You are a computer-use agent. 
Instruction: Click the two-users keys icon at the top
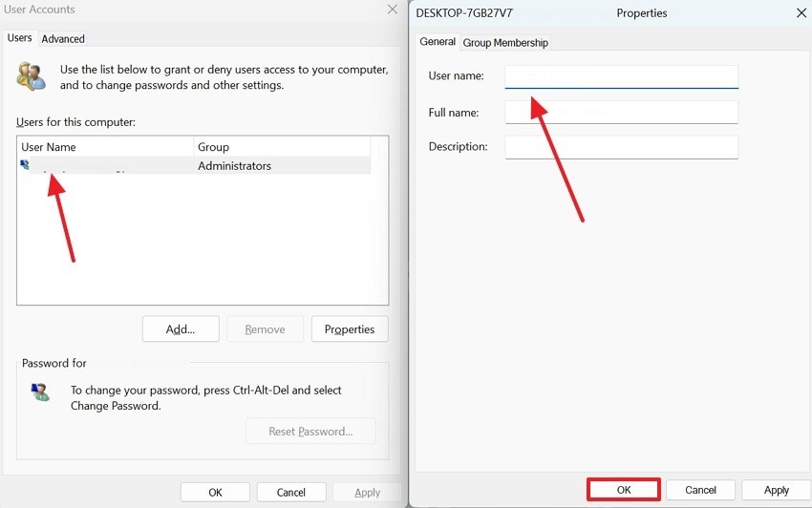coord(32,76)
